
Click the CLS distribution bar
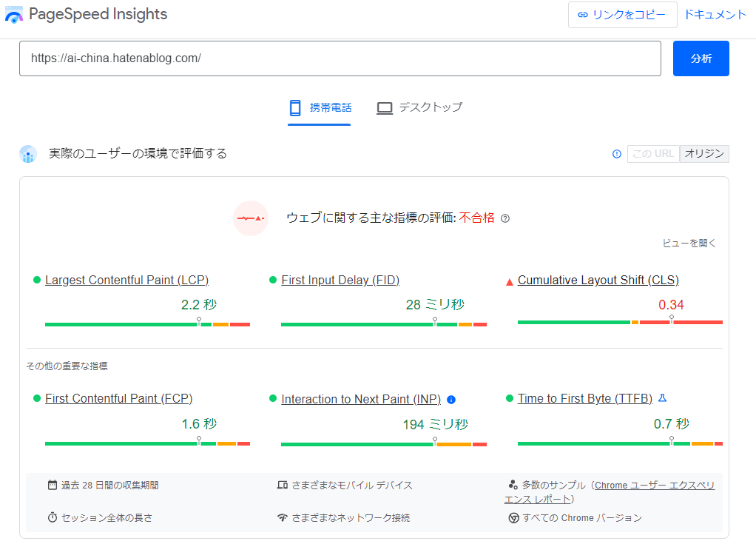[x=620, y=322]
